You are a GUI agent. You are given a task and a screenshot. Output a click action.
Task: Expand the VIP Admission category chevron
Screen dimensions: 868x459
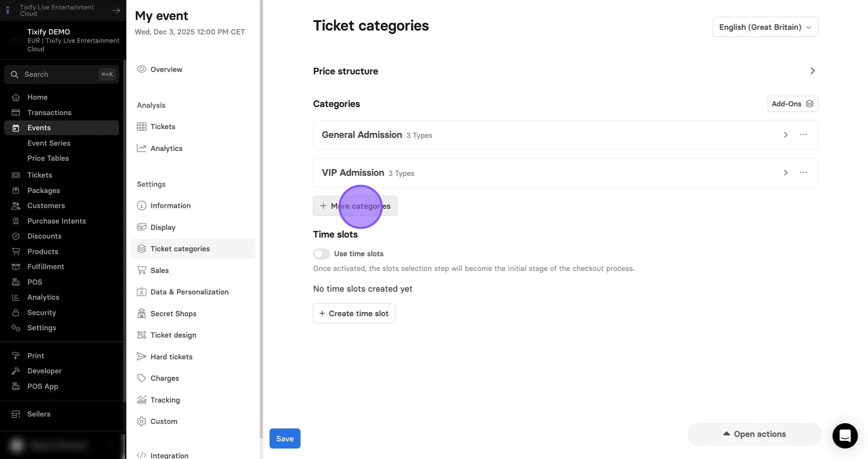tap(786, 173)
